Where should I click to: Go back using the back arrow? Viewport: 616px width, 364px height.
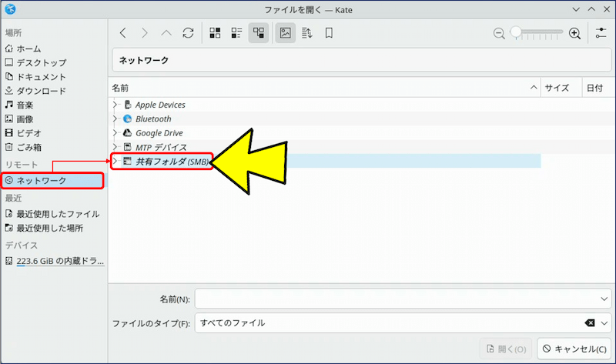click(123, 33)
